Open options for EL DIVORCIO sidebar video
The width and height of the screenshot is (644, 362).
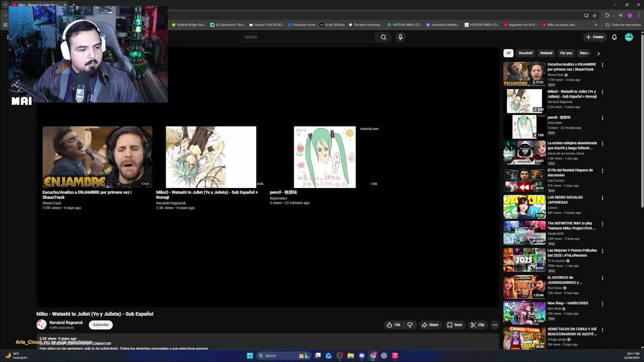602,278
